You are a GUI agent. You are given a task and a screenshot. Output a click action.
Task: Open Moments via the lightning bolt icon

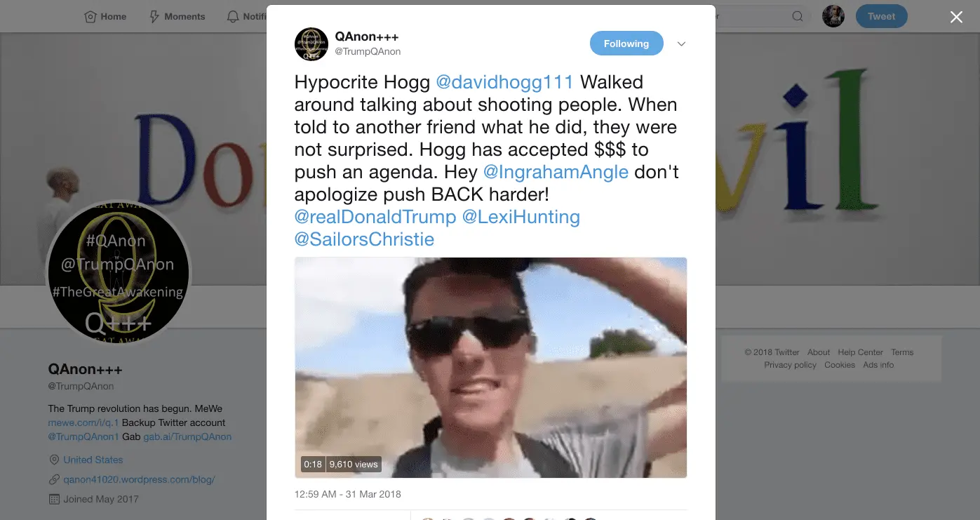[x=154, y=17]
